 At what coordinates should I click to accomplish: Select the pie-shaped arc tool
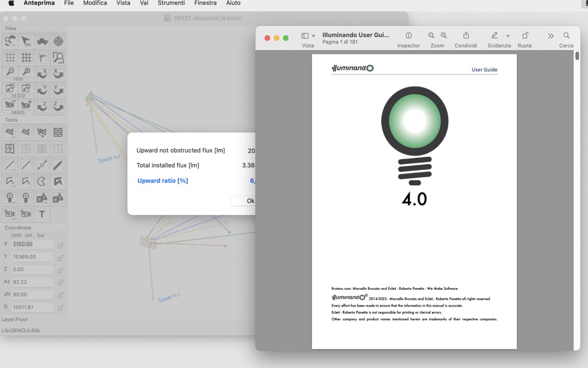point(42,182)
